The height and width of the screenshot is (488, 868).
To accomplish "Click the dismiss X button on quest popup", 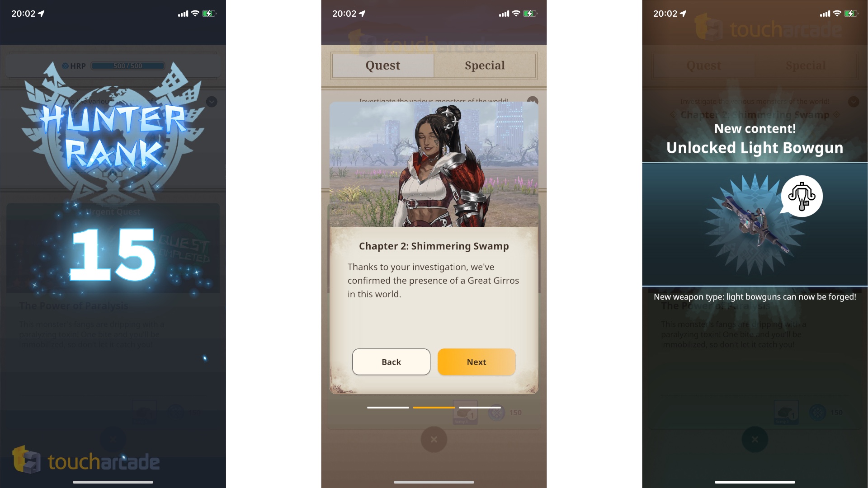I will click(434, 440).
